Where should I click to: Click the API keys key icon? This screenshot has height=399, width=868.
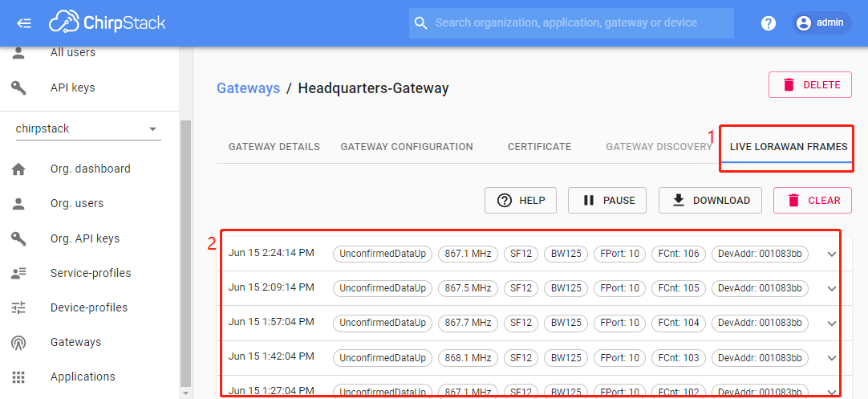coord(18,88)
